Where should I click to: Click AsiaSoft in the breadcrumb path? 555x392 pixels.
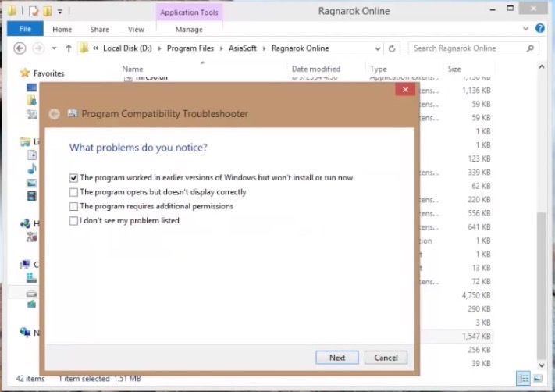pyautogui.click(x=243, y=48)
